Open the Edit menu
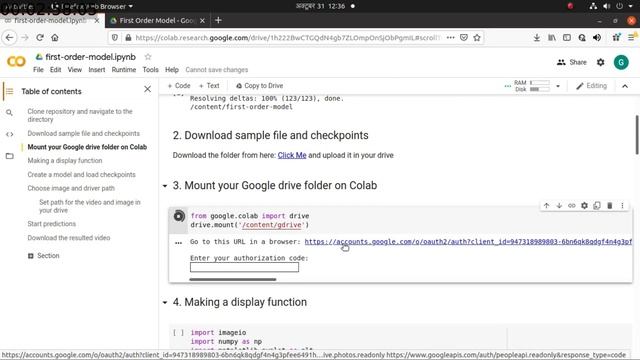Image resolution: width=640 pixels, height=360 pixels. point(56,70)
